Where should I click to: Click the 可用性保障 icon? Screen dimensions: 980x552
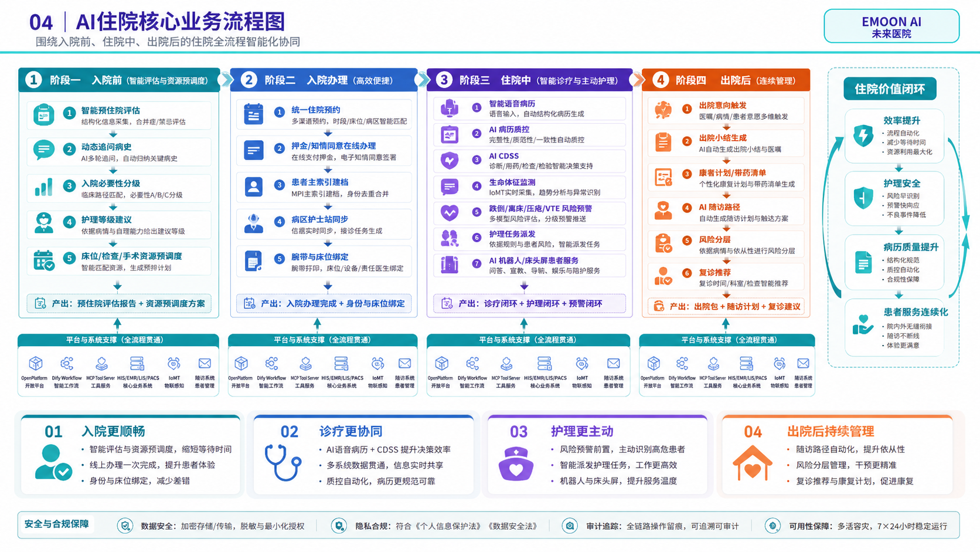point(773,526)
